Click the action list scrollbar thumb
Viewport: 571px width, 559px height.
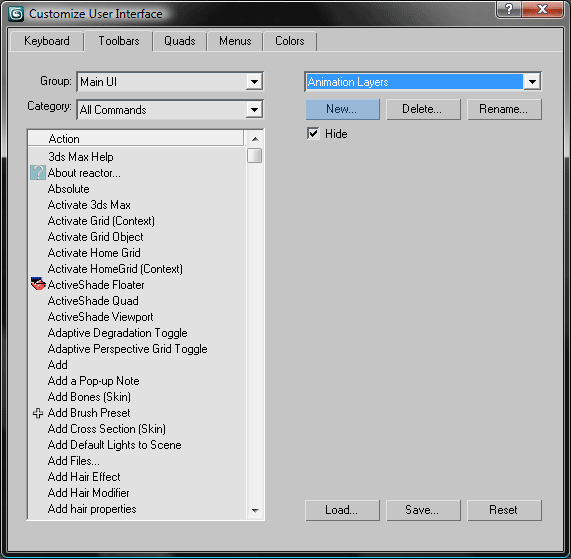[x=255, y=156]
